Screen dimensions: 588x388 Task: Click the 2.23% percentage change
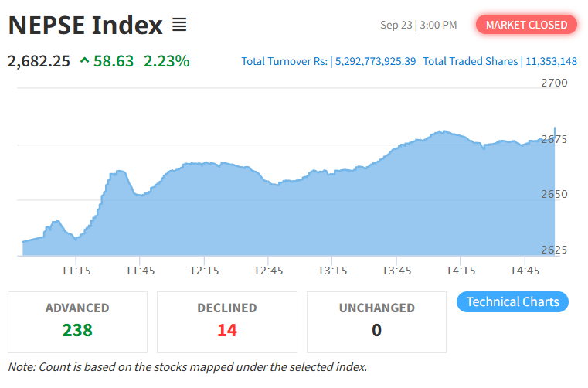tap(166, 60)
